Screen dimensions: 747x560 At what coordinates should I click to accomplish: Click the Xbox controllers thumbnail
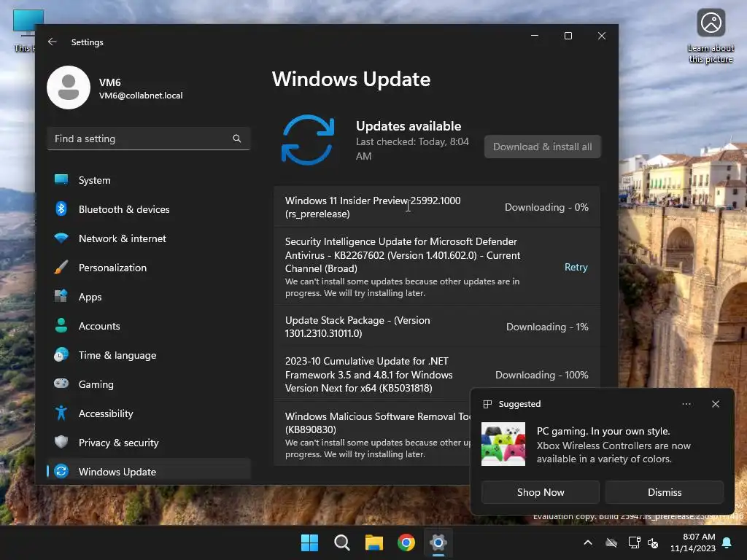tap(503, 444)
